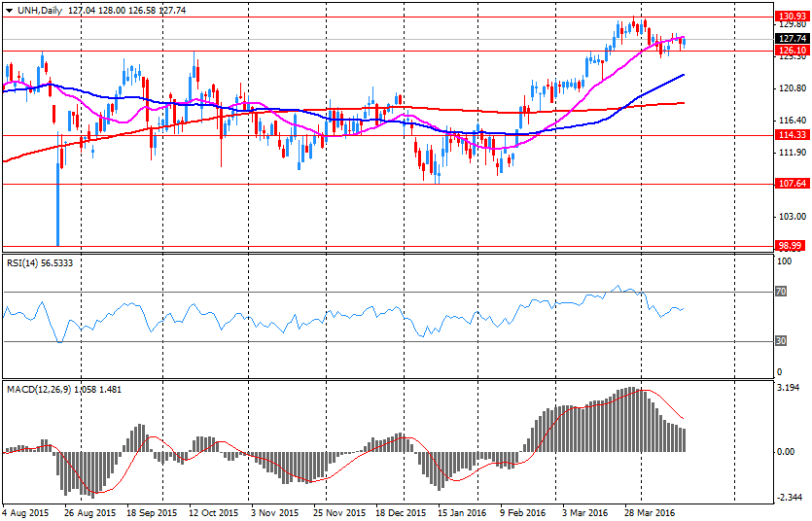
Task: Click the MACD 3.194 scale value
Action: pyautogui.click(x=789, y=388)
